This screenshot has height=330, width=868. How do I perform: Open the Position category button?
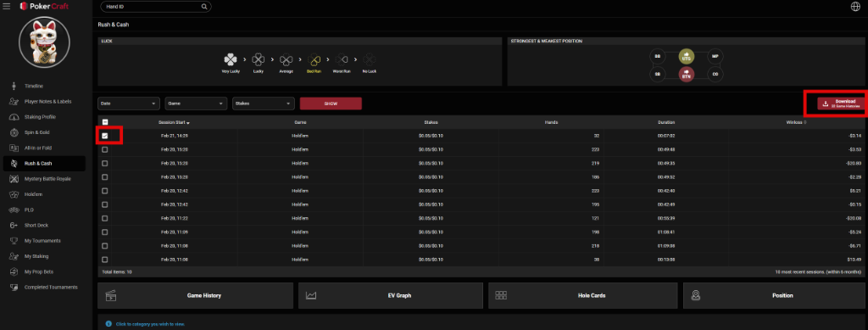click(775, 296)
